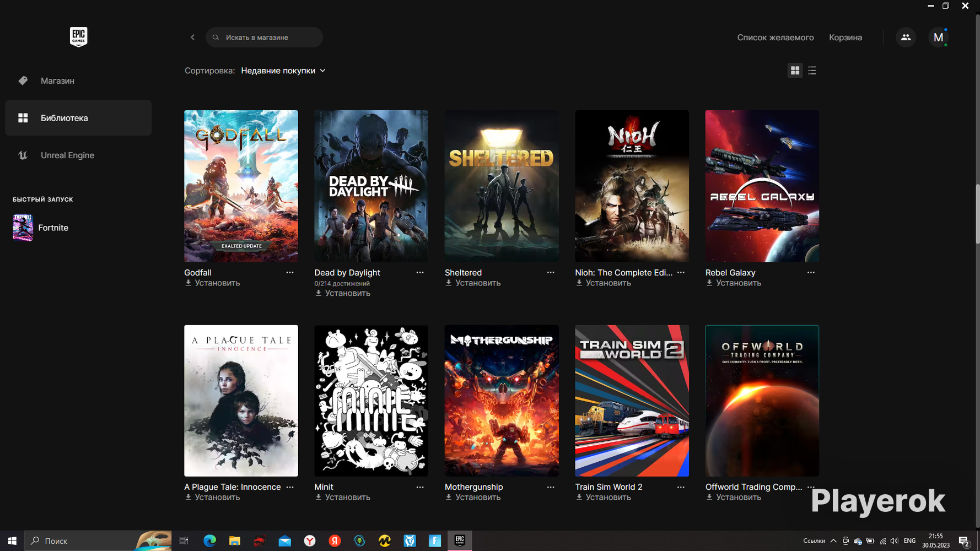Click the Epic Games logo in the sidebar
Screen dimensions: 980x551
[x=78, y=37]
